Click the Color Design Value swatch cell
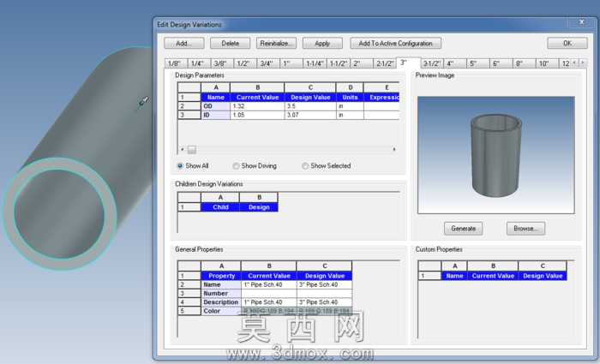 (x=324, y=311)
